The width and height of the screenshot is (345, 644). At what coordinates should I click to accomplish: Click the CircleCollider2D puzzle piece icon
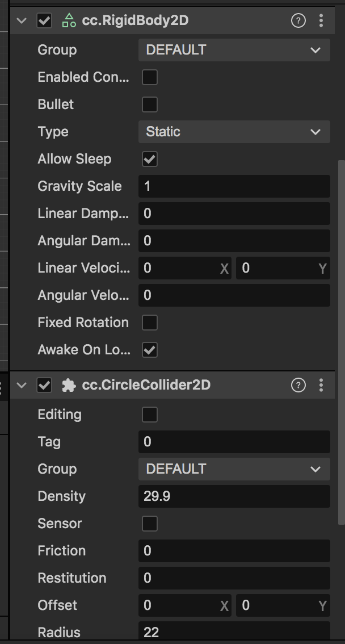pyautogui.click(x=69, y=385)
